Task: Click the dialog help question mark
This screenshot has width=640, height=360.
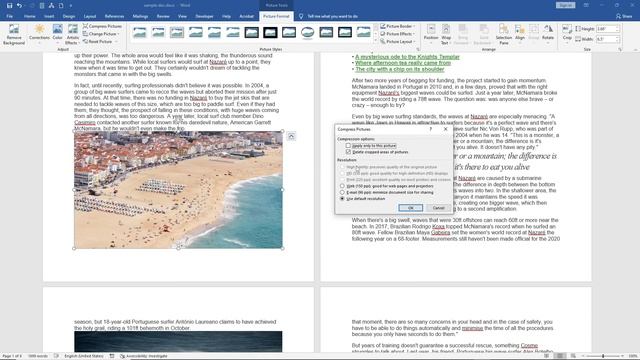Action: (430, 129)
